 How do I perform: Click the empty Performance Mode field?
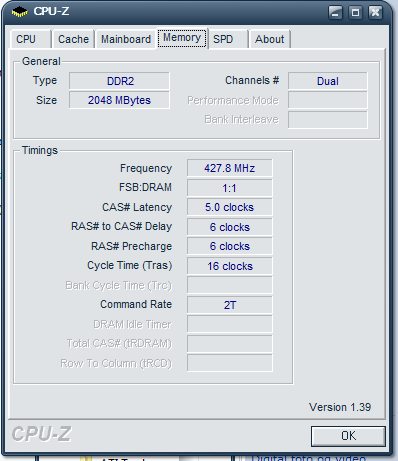tap(328, 100)
